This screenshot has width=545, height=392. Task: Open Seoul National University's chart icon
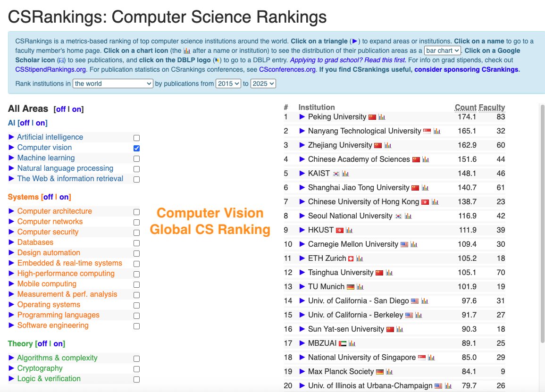408,216
